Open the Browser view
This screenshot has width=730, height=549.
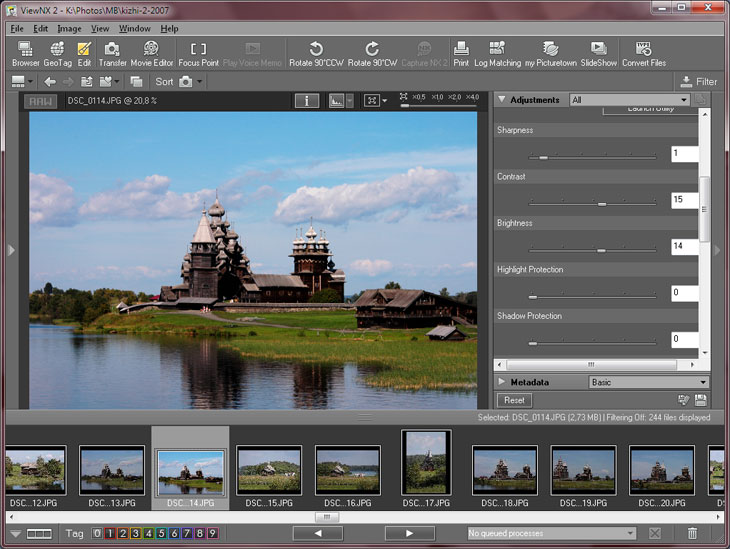click(x=26, y=54)
